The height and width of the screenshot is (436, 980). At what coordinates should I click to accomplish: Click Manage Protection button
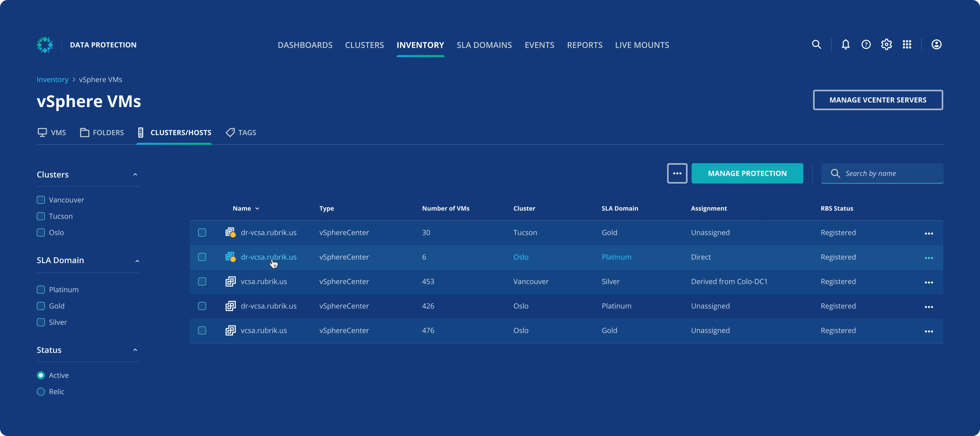(x=747, y=173)
